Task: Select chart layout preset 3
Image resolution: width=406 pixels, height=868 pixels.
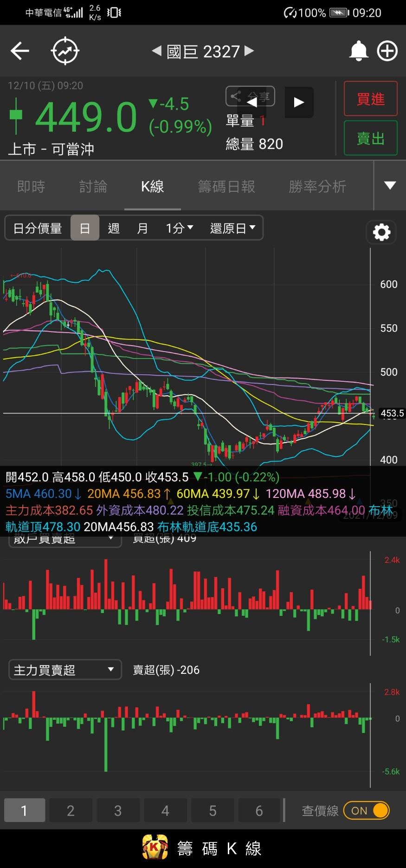Action: tap(118, 810)
